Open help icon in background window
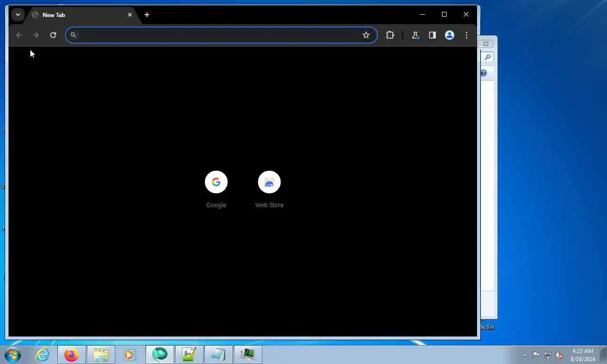The image size is (607, 364). 483,73
